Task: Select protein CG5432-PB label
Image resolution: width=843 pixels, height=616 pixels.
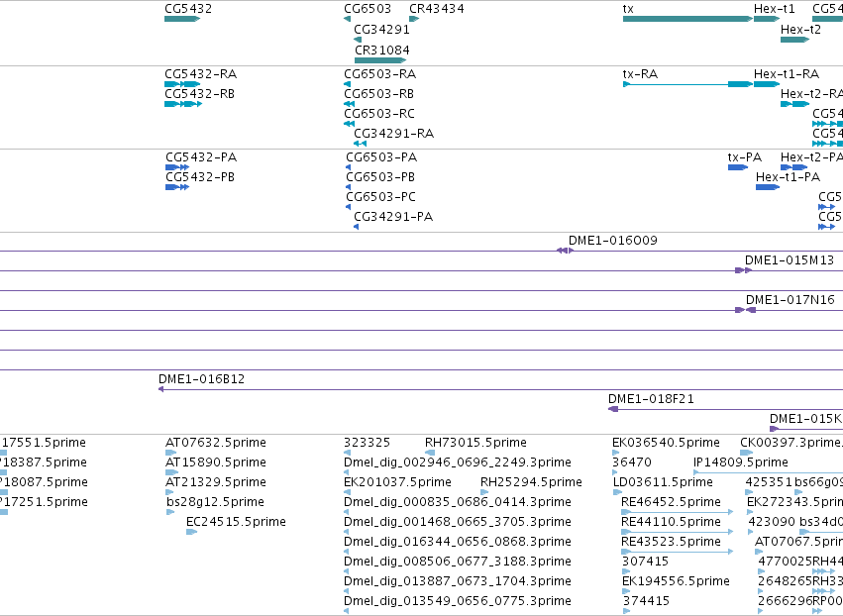Action: [200, 177]
